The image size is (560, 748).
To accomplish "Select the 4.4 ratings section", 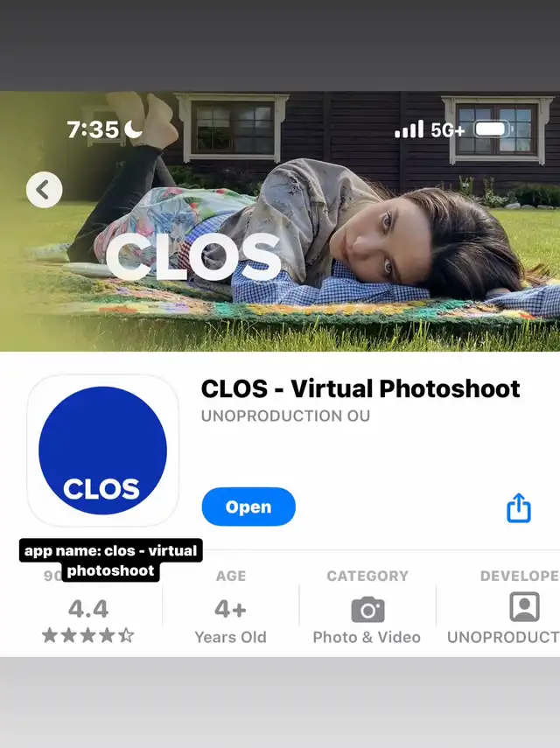I will (88, 607).
